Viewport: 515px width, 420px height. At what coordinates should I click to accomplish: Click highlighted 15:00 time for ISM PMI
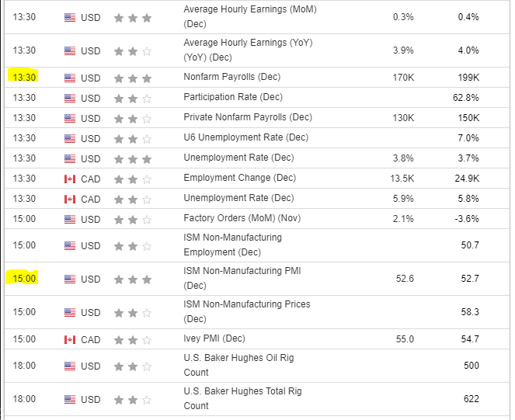coord(24,279)
